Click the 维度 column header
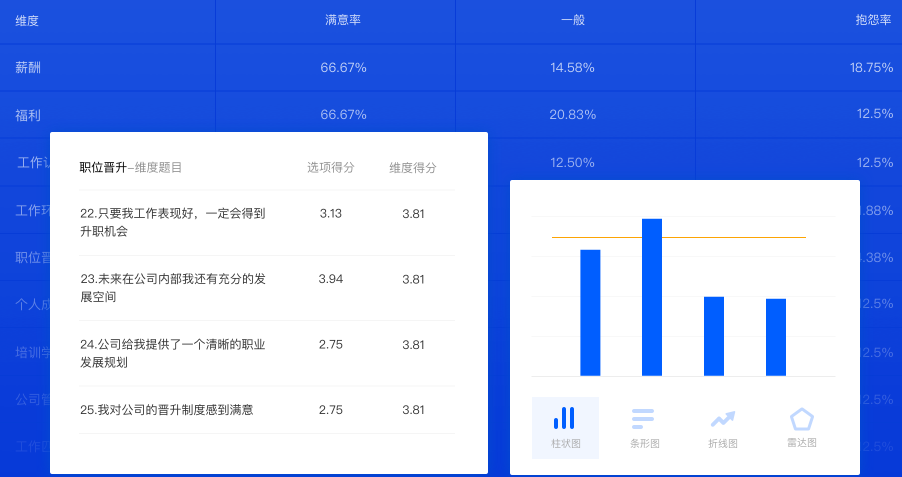Screen dimensions: 902x477 point(27,21)
